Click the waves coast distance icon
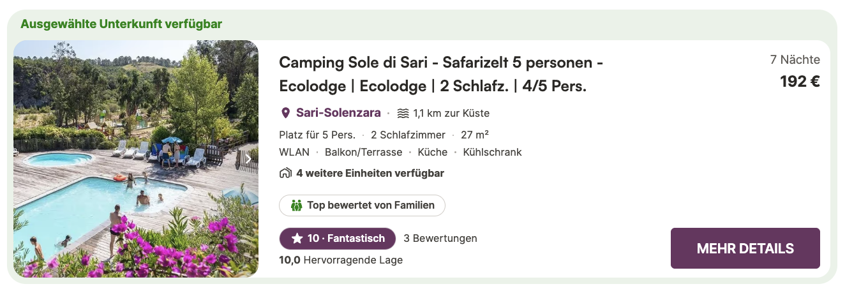 [403, 114]
